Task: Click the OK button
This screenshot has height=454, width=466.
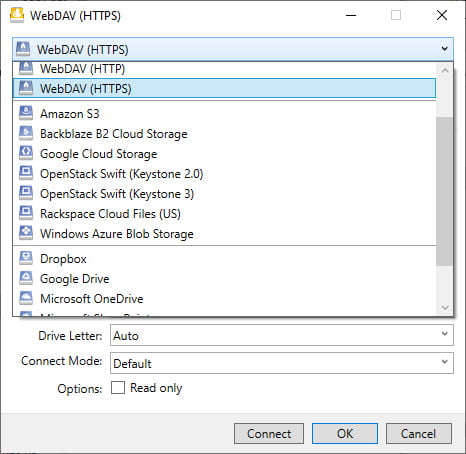Action: pos(345,433)
